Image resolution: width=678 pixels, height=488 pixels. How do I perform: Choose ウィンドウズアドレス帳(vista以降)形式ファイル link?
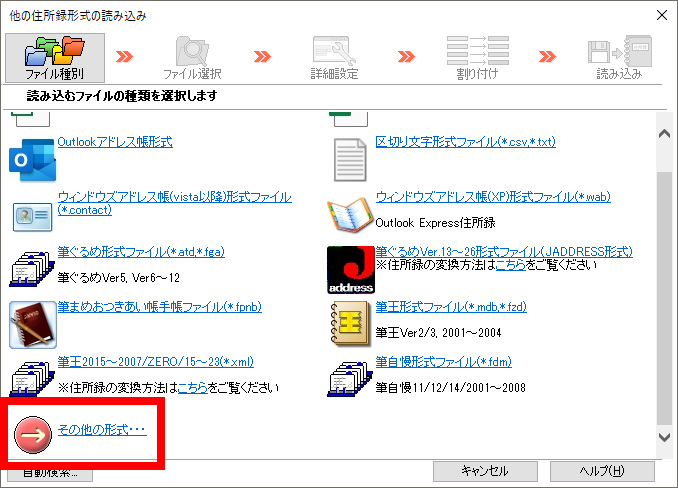pyautogui.click(x=174, y=204)
